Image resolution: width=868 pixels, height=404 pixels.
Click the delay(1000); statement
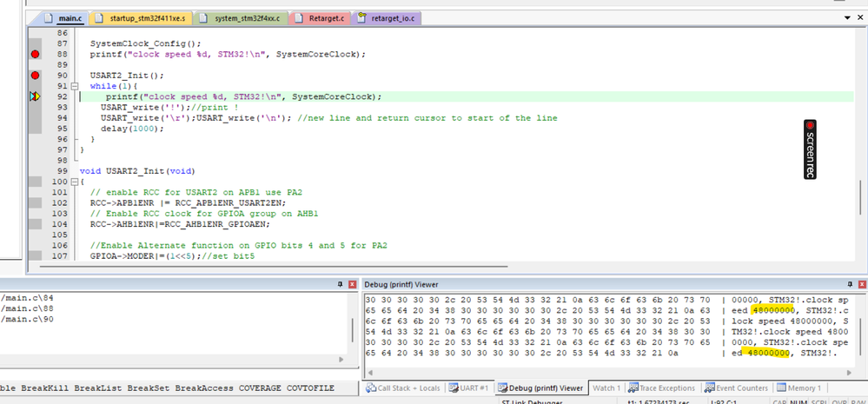[132, 129]
